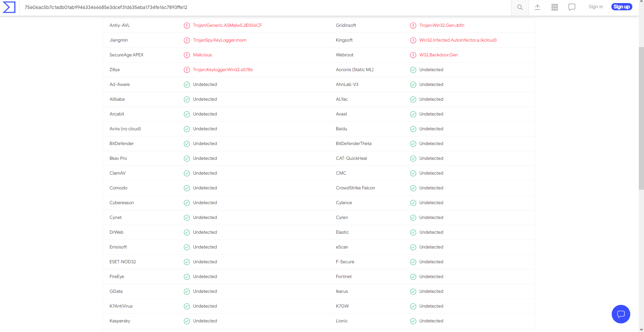Open the upload file icon
The height and width of the screenshot is (332, 644).
click(x=538, y=7)
